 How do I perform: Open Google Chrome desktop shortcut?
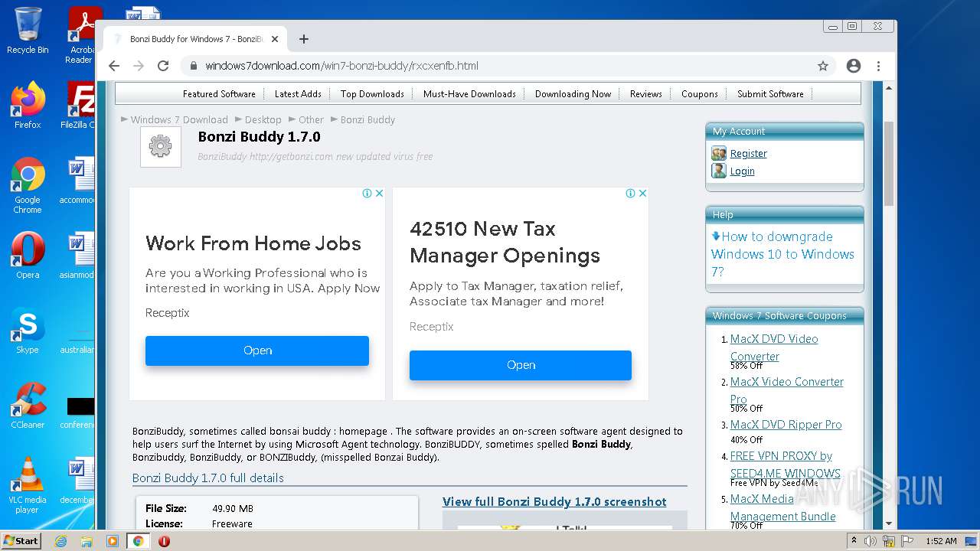(28, 185)
